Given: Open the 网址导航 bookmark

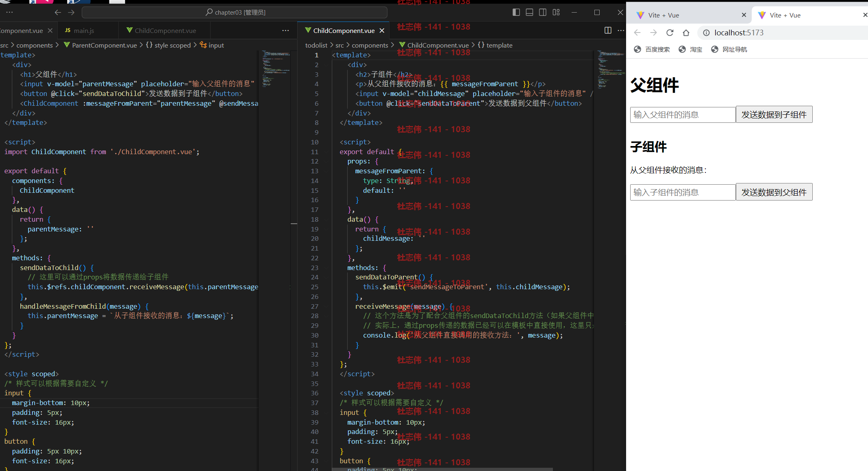Looking at the screenshot, I should click(729, 49).
